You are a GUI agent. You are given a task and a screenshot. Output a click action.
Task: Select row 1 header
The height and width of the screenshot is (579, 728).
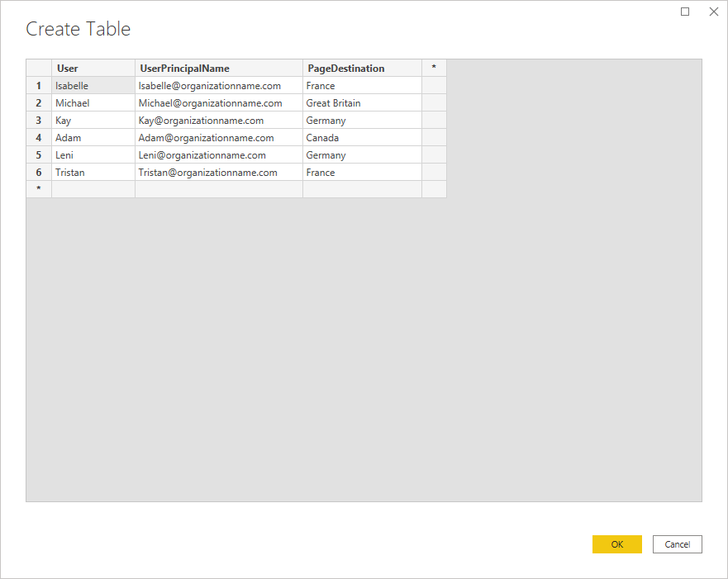pyautogui.click(x=39, y=86)
